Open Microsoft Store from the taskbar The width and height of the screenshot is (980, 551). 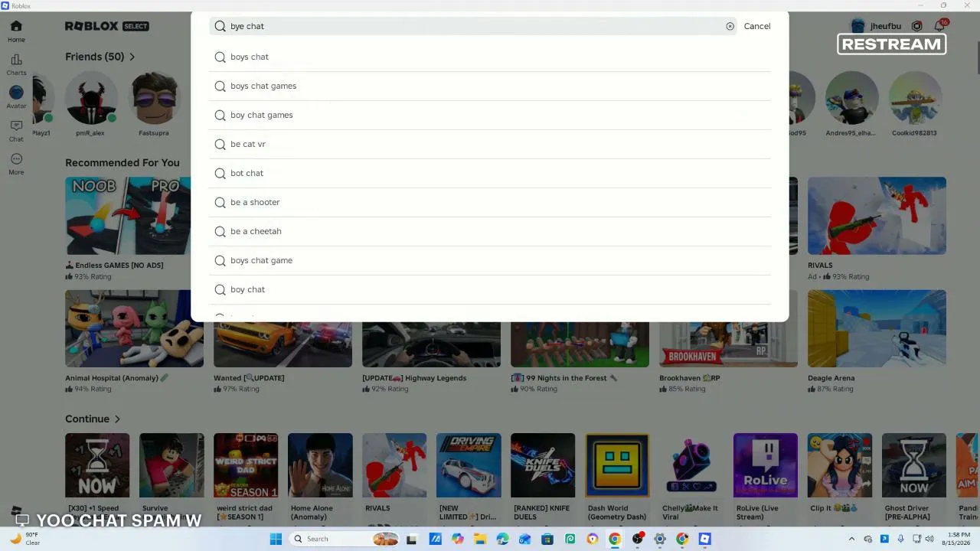(547, 539)
